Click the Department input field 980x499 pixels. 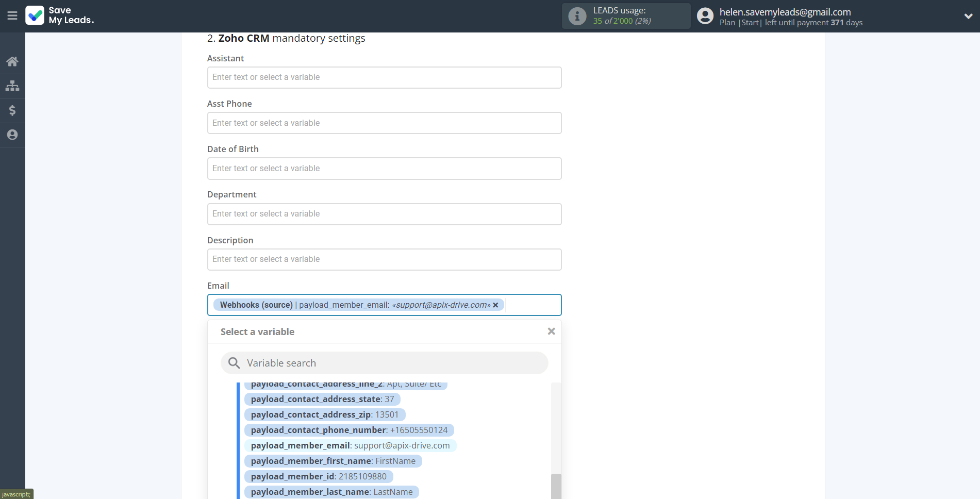coord(385,214)
